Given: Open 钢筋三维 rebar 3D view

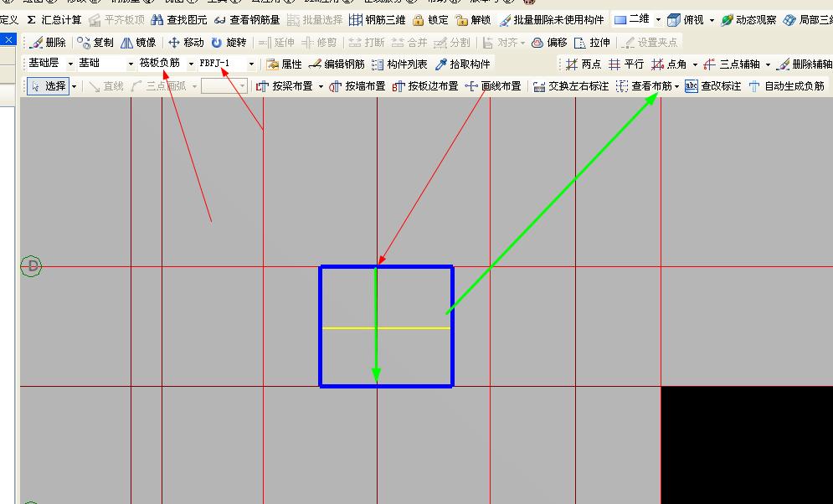Looking at the screenshot, I should pos(378,20).
